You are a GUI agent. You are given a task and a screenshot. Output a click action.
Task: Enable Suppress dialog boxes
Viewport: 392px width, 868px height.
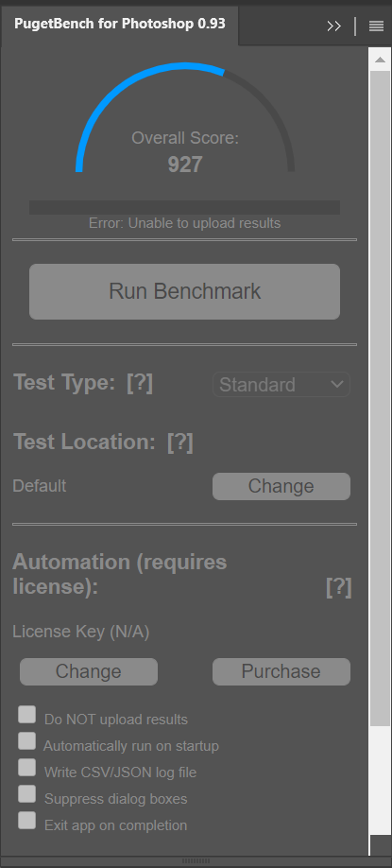pyautogui.click(x=26, y=794)
